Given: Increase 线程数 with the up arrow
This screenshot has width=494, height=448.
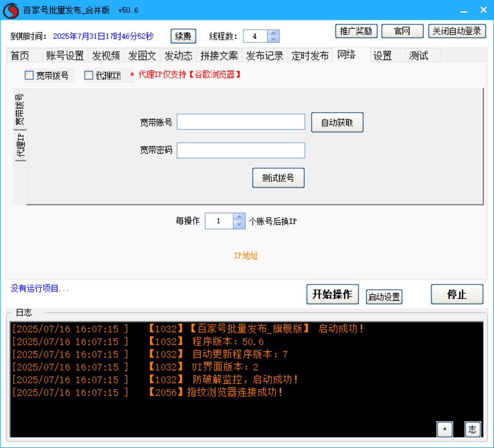Looking at the screenshot, I should click(x=274, y=33).
